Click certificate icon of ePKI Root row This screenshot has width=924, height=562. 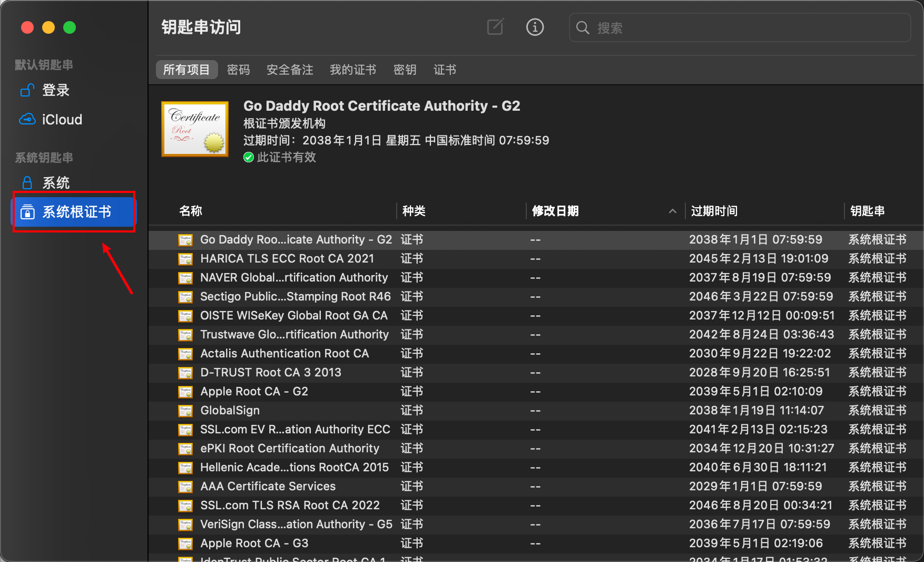(185, 449)
